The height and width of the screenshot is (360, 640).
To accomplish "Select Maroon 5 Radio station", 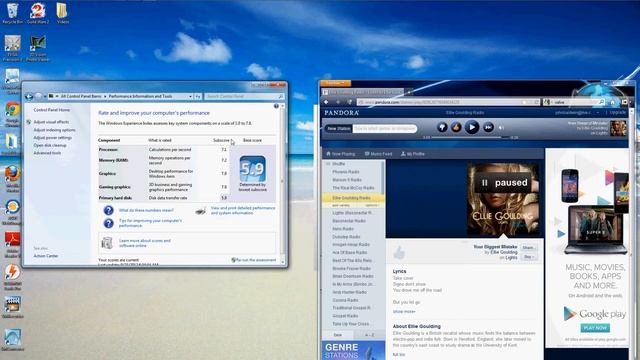I will [347, 180].
